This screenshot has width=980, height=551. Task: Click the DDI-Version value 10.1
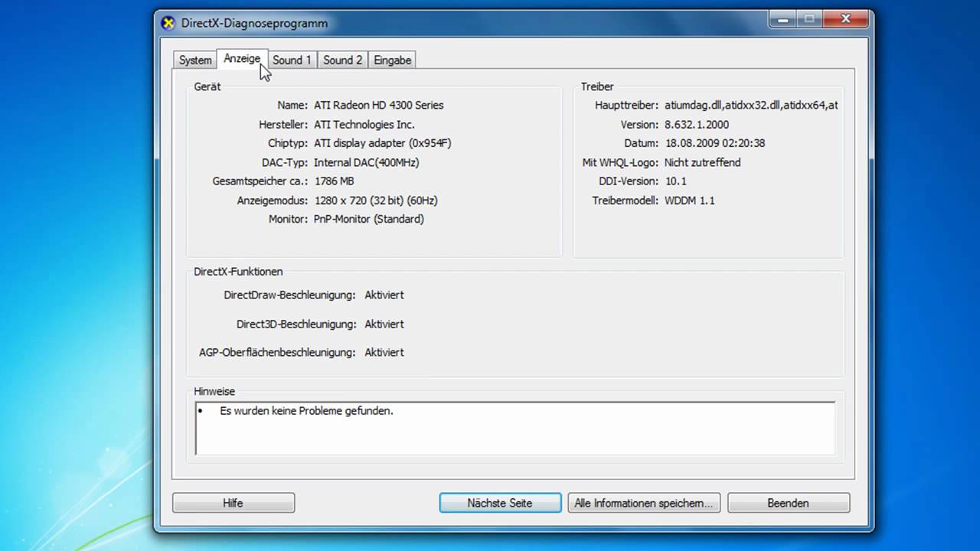tap(675, 181)
